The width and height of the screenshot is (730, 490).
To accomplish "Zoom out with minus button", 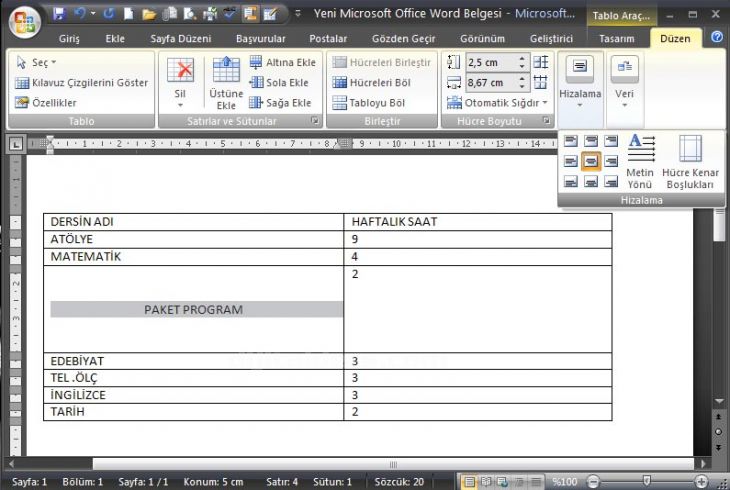I will click(x=594, y=482).
